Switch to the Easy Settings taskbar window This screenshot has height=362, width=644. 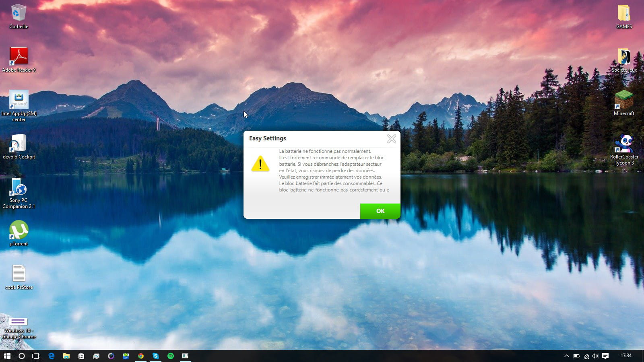pos(185,356)
